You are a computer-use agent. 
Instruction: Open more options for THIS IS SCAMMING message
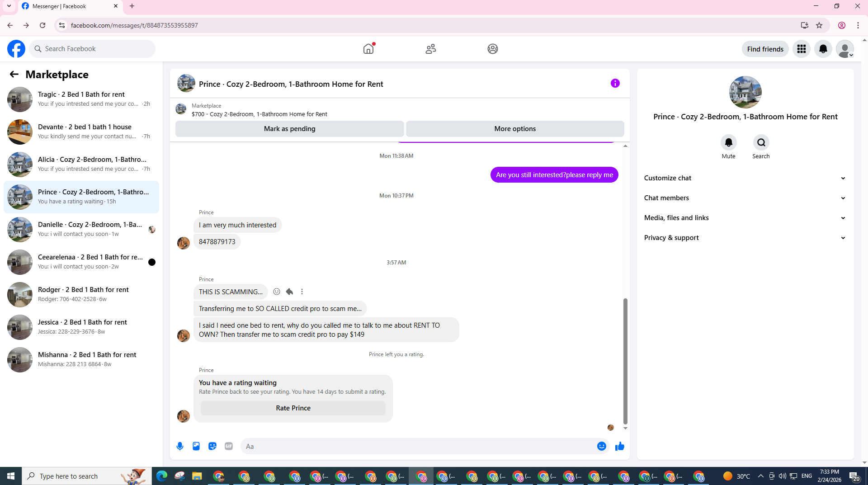(x=302, y=292)
